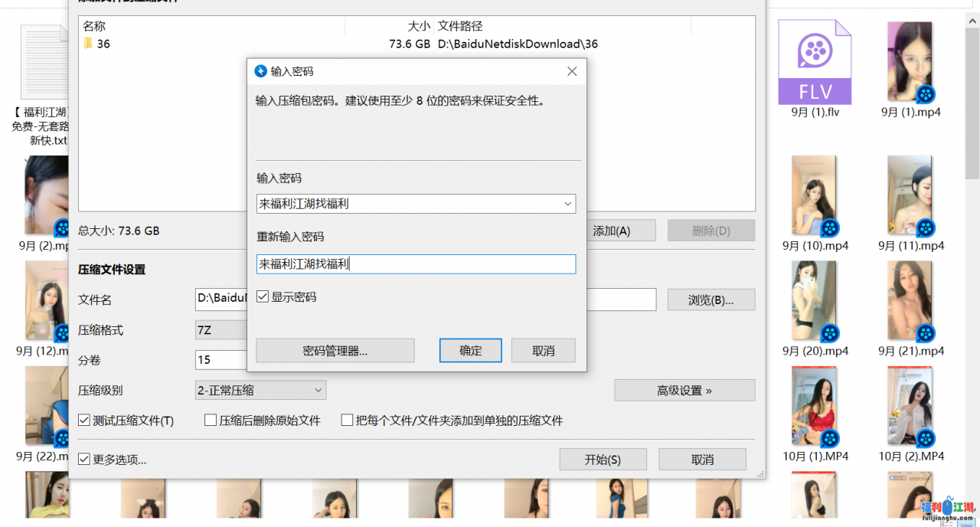Image resolution: width=980 pixels, height=527 pixels.
Task: Open 密码管理器
Action: click(x=335, y=351)
